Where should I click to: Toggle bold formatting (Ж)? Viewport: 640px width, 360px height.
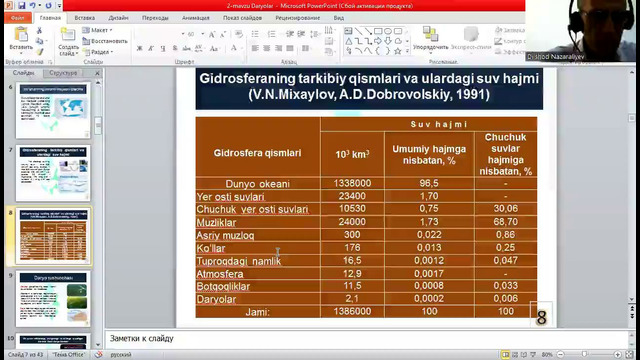(140, 49)
